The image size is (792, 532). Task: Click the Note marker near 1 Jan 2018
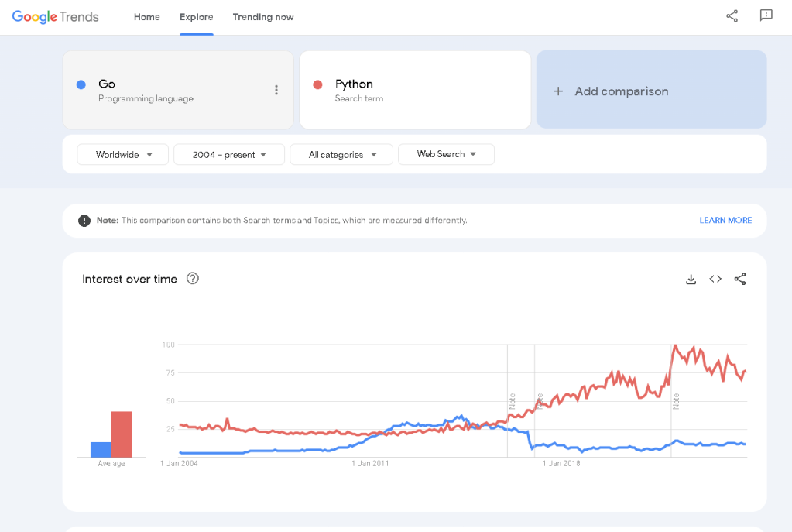pos(540,401)
